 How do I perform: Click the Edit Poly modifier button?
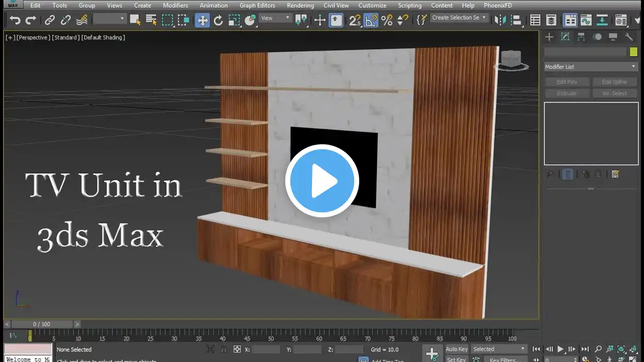(x=567, y=82)
